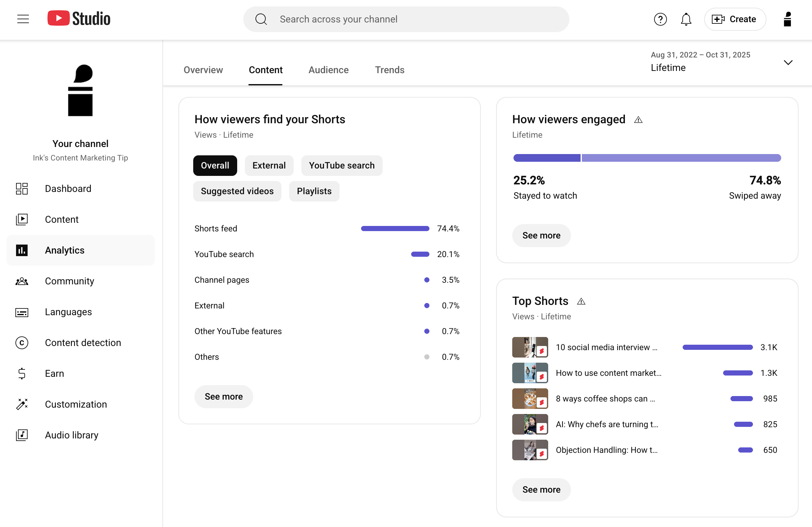Expand the Lifetime date range selector
This screenshot has height=527, width=812.
point(788,62)
